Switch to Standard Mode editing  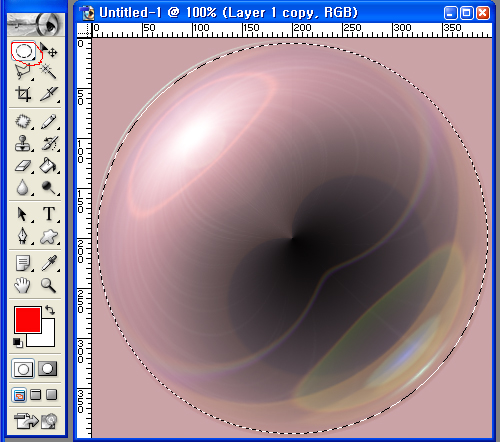tap(23, 369)
